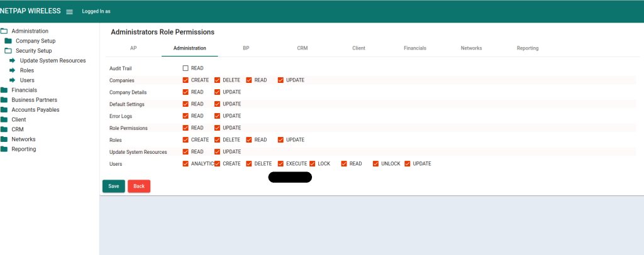This screenshot has height=255, width=644.
Task: Uncheck Roles DELETE permission
Action: [x=217, y=139]
